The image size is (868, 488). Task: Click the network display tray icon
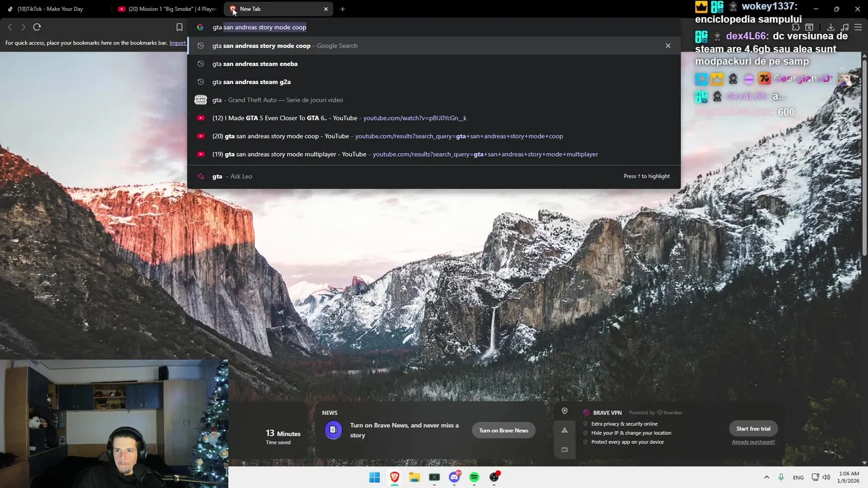(x=815, y=477)
